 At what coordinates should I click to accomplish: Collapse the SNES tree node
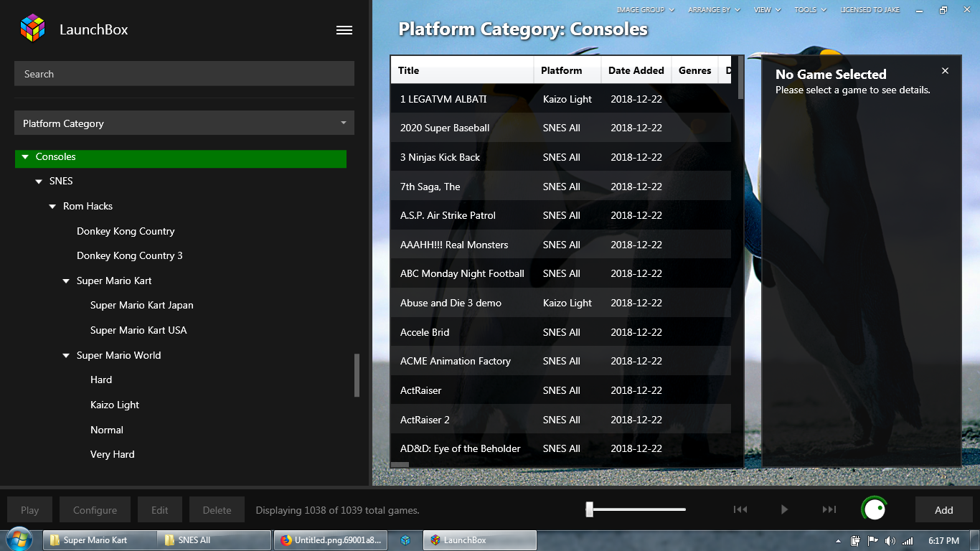[39, 182]
